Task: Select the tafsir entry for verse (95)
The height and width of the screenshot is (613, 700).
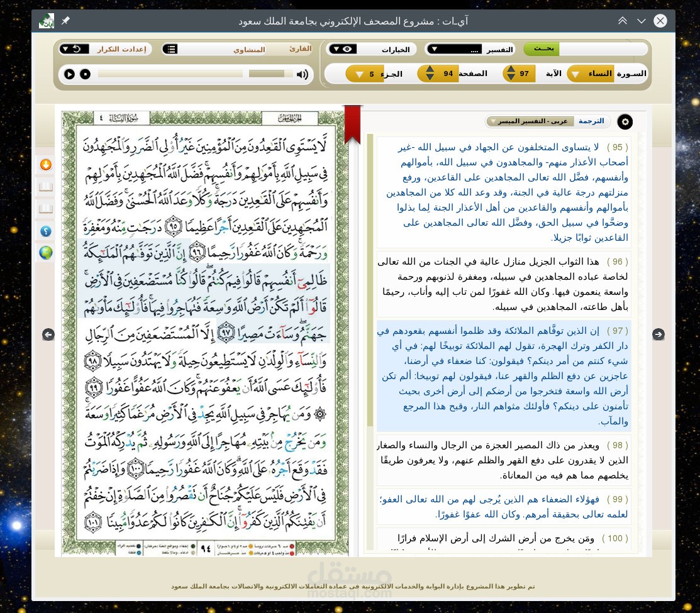Action: [x=504, y=192]
